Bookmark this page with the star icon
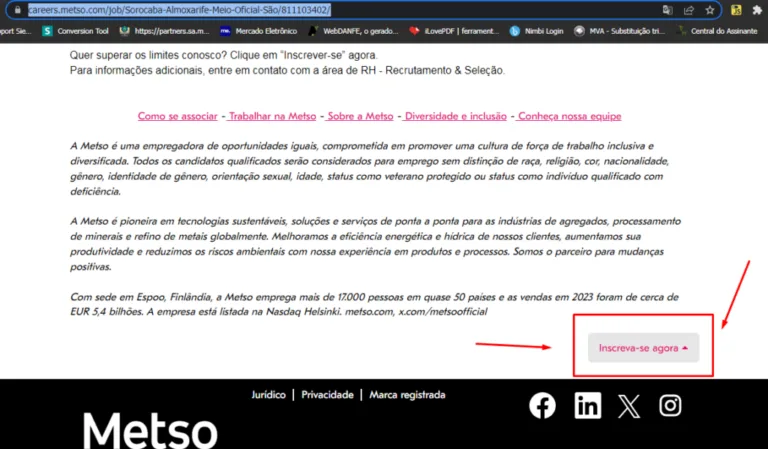The width and height of the screenshot is (768, 449). pos(710,10)
